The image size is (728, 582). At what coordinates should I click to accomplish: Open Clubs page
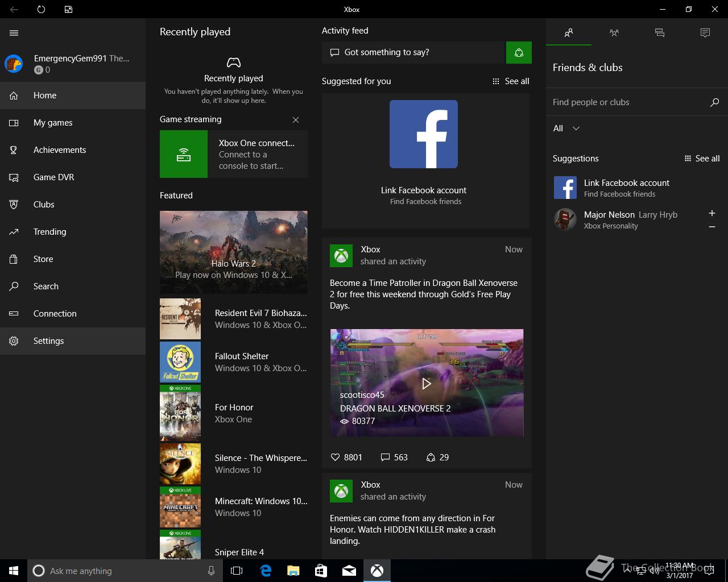73,205
